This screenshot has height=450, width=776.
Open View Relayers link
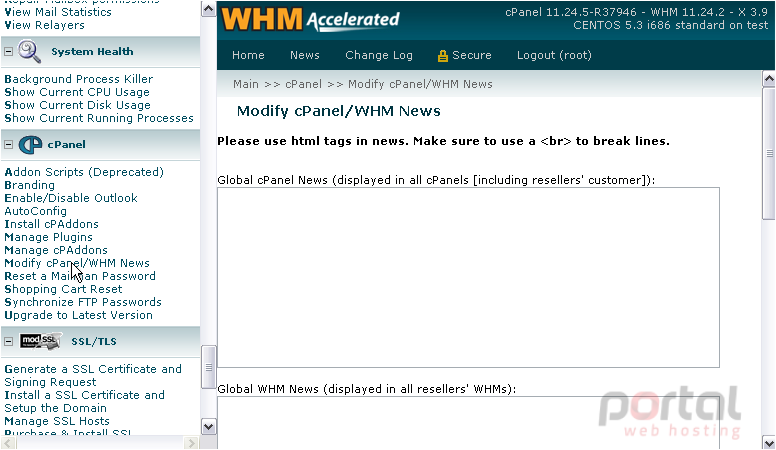point(45,25)
